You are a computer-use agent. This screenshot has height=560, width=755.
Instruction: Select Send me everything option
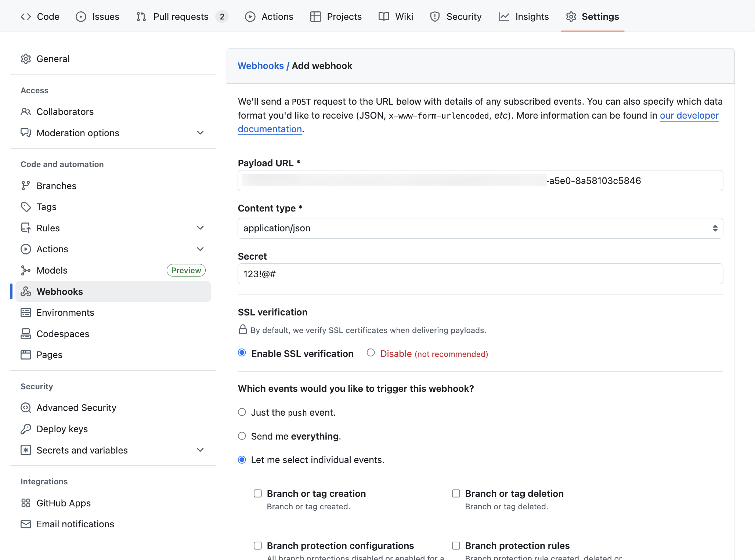tap(242, 436)
